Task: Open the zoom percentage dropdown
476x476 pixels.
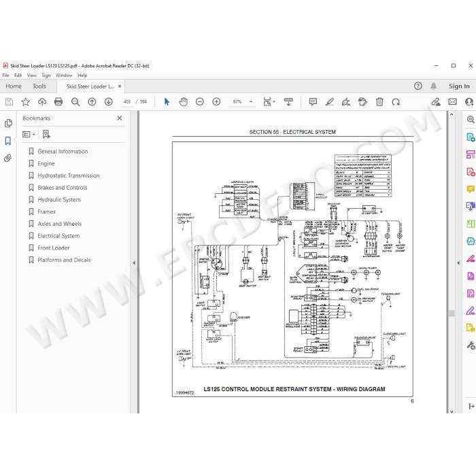Action: [x=251, y=102]
